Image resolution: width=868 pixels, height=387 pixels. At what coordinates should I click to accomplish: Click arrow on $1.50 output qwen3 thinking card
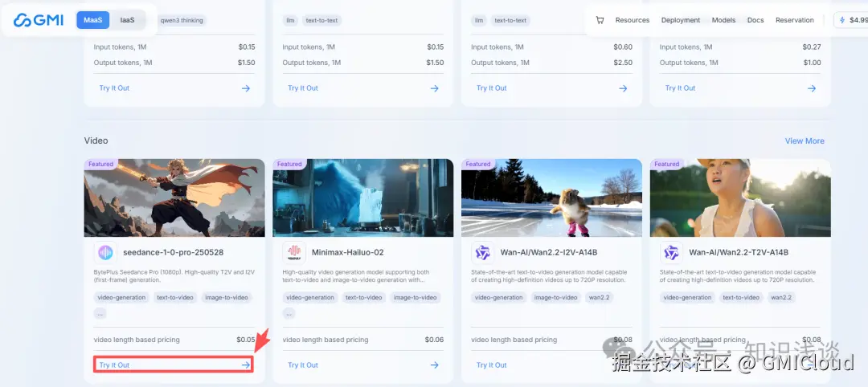pyautogui.click(x=246, y=88)
